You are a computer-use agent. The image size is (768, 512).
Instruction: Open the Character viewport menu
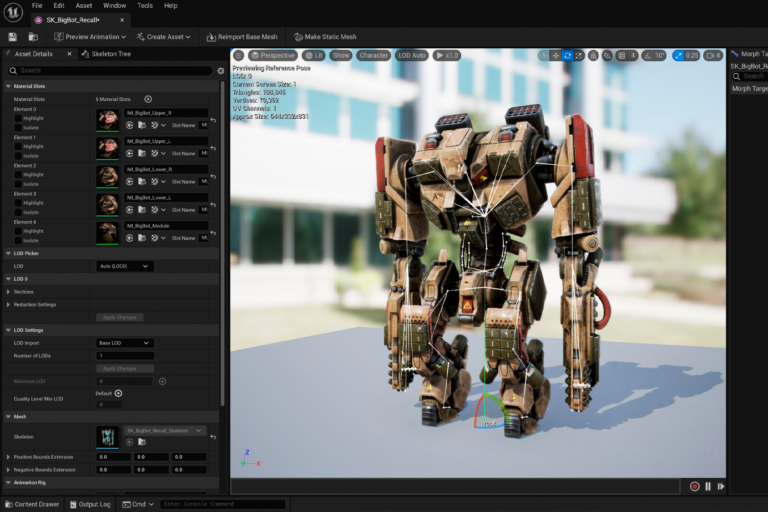[x=374, y=55]
